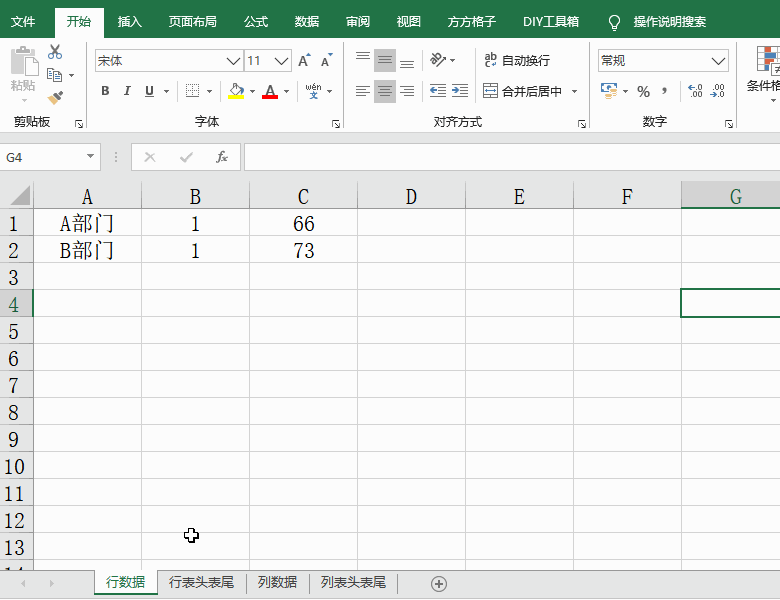
Task: Click the increase font size icon
Action: tap(304, 61)
